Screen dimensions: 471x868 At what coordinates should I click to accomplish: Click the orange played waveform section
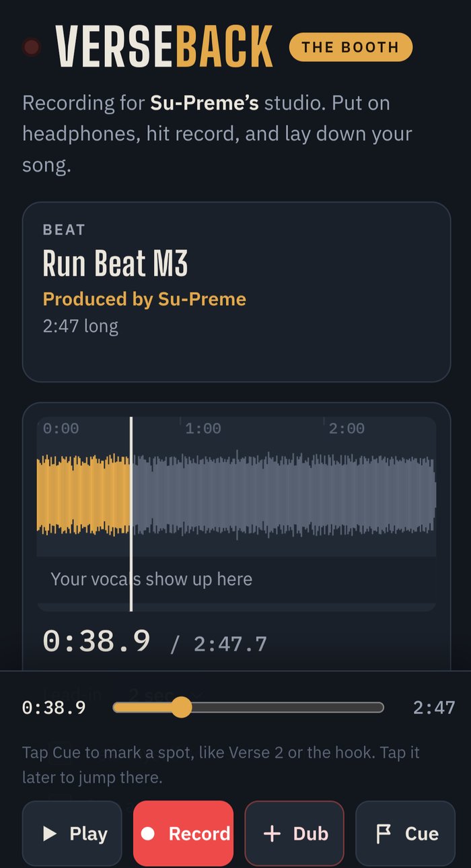click(x=83, y=495)
